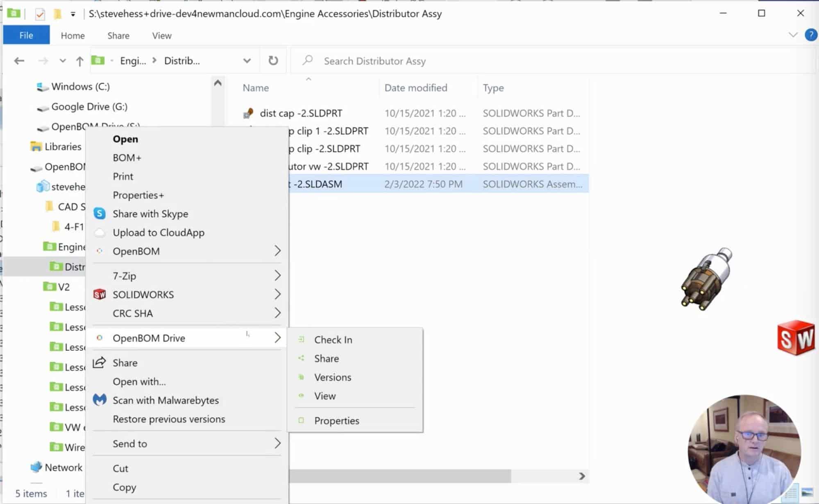Expand the SOLIDWORKS submenu arrow
This screenshot has height=504, width=819.
click(x=277, y=294)
